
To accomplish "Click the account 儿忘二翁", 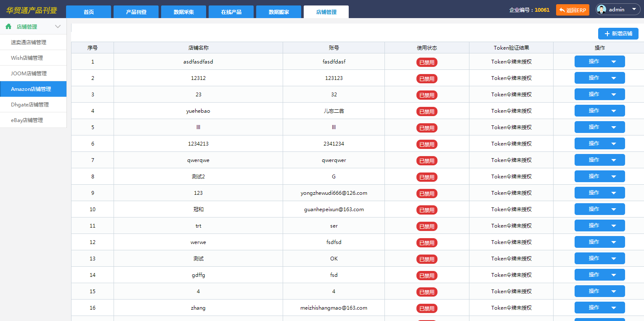I will (x=334, y=111).
